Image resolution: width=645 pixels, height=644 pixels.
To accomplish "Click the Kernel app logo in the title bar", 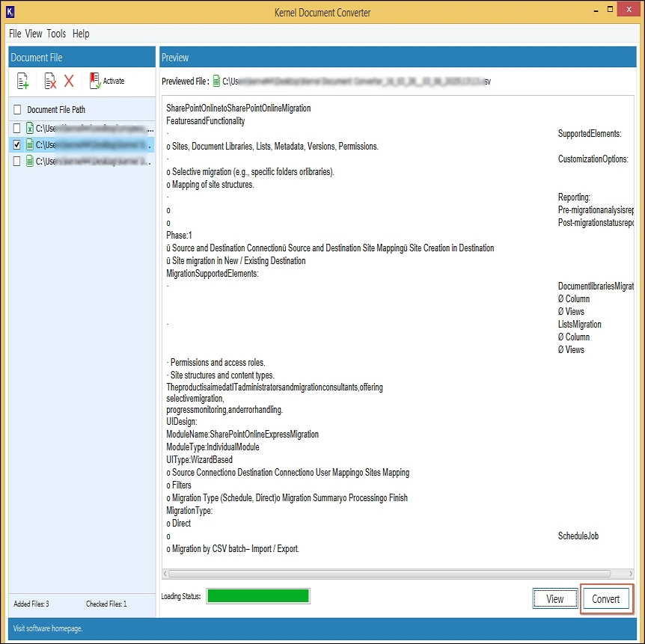I will click(x=10, y=12).
